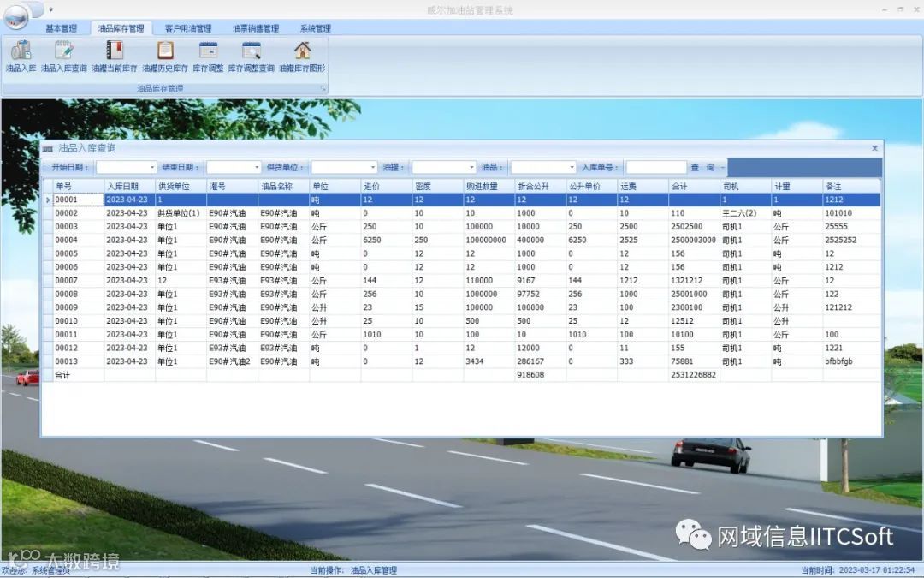Switch to the 系统管理 ribbon tab
Viewport: 924px width, 578px height.
tap(315, 28)
